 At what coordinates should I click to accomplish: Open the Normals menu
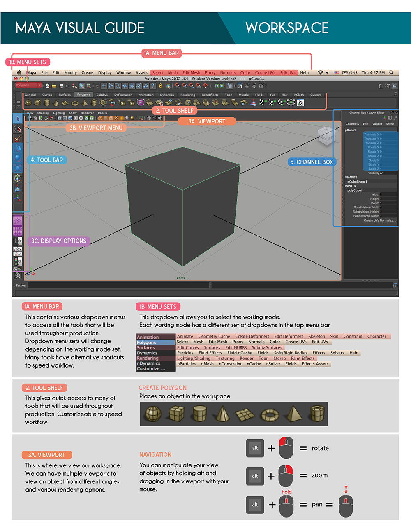228,73
